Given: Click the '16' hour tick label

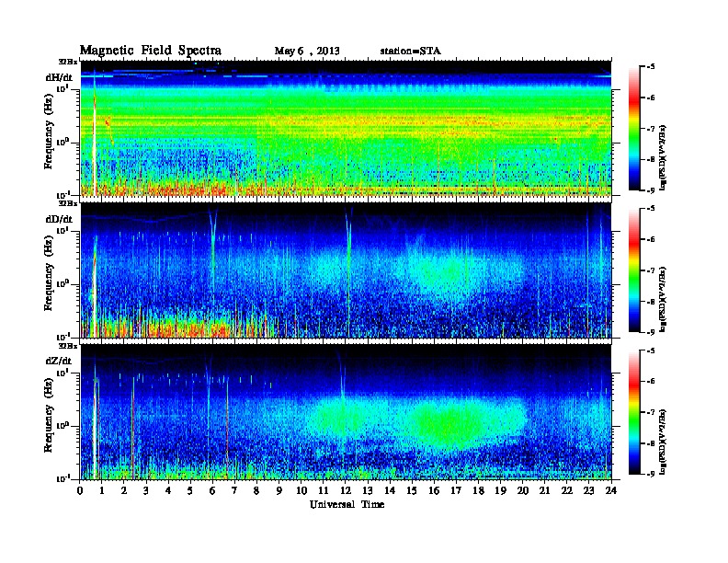Looking at the screenshot, I should tap(434, 491).
